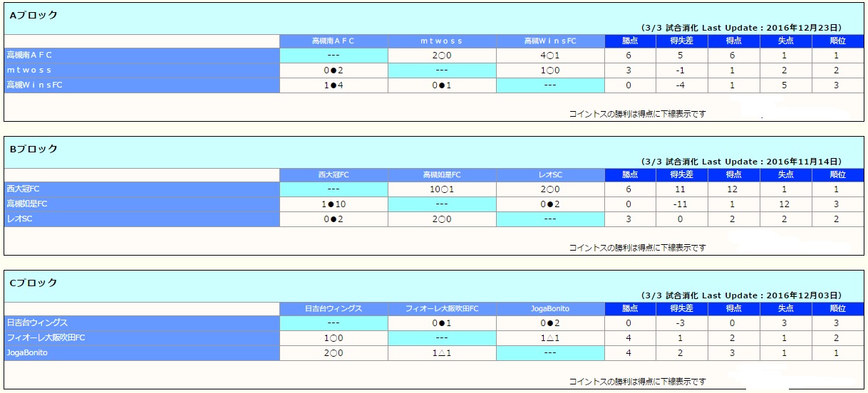Click the 失点 header in Bブロック
868x393 pixels.
click(x=786, y=175)
